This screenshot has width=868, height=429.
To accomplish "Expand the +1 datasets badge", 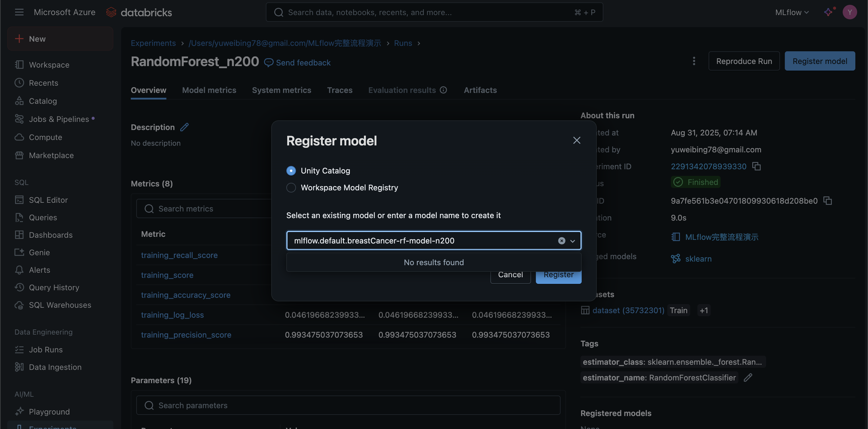I will (703, 310).
